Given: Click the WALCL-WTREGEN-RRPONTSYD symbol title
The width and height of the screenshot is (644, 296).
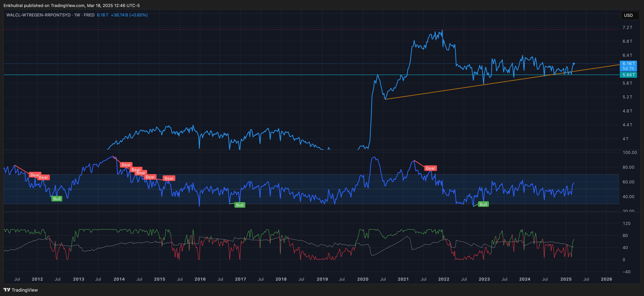Looking at the screenshot, I should pos(38,15).
